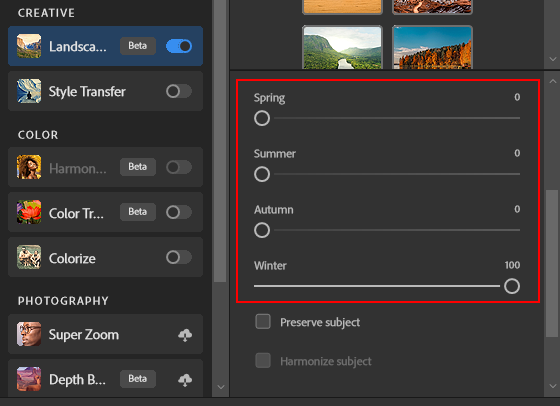Viewport: 560px width, 406px height.
Task: Click the Super Zoom face thumbnail icon
Action: pyautogui.click(x=29, y=334)
